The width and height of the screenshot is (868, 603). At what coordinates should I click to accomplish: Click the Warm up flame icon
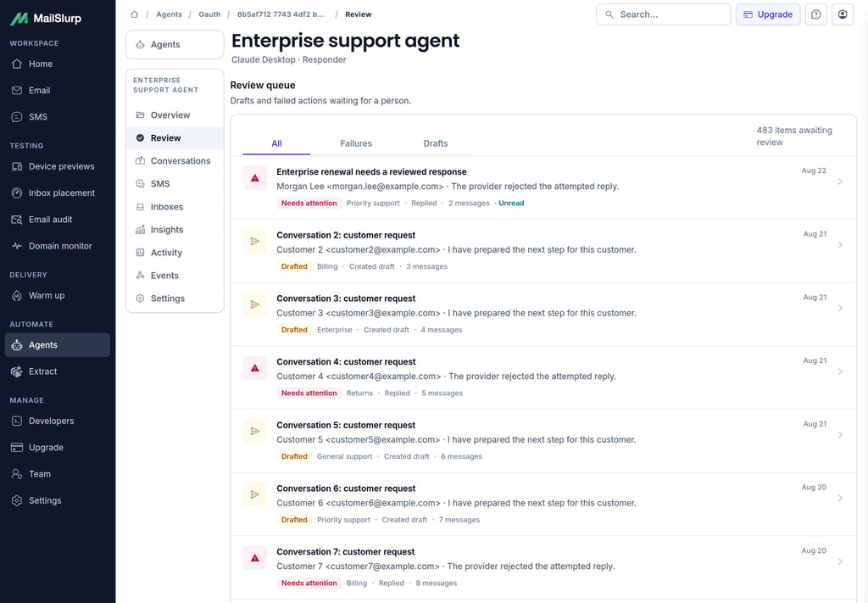coord(17,296)
